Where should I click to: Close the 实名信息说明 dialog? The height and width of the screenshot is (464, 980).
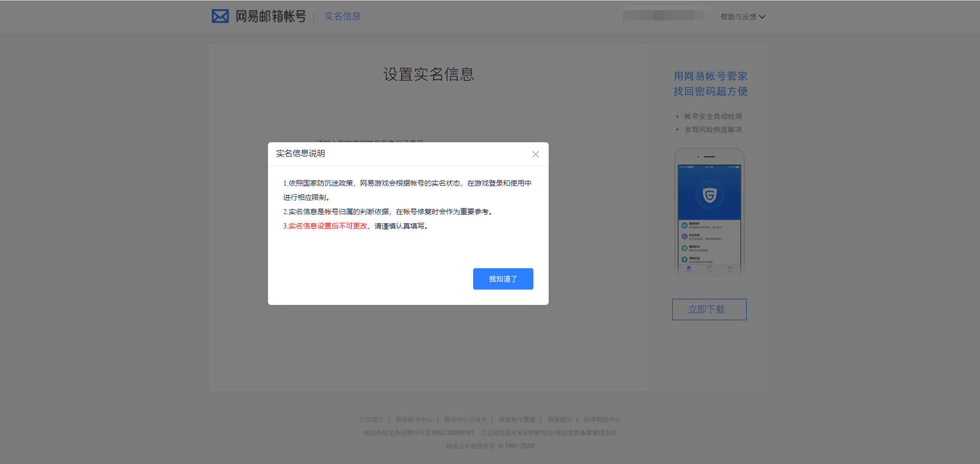click(535, 154)
